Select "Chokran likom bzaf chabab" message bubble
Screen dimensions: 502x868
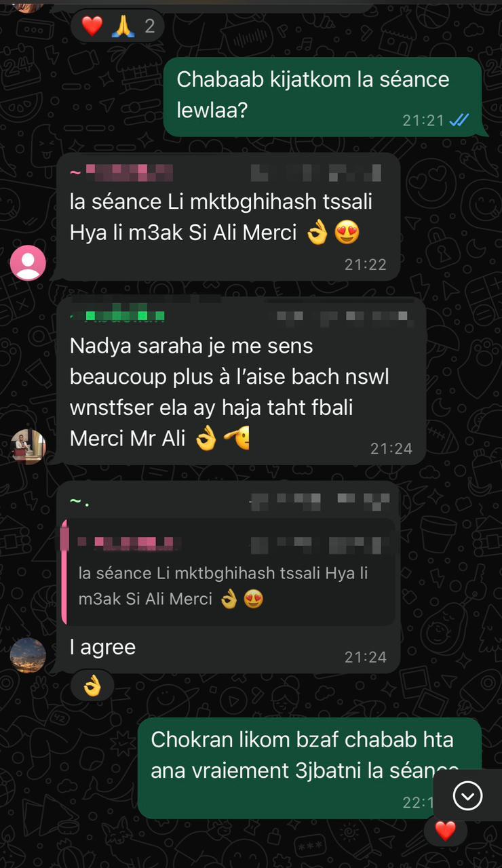309,768
